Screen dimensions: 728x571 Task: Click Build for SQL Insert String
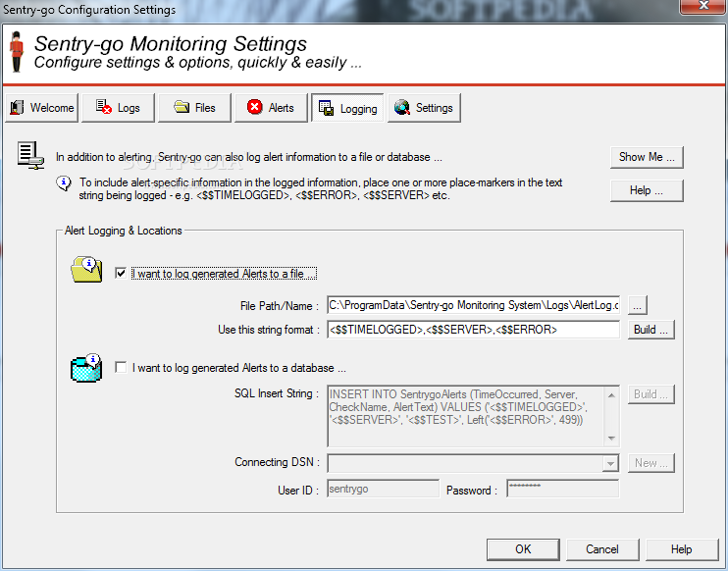coord(650,394)
